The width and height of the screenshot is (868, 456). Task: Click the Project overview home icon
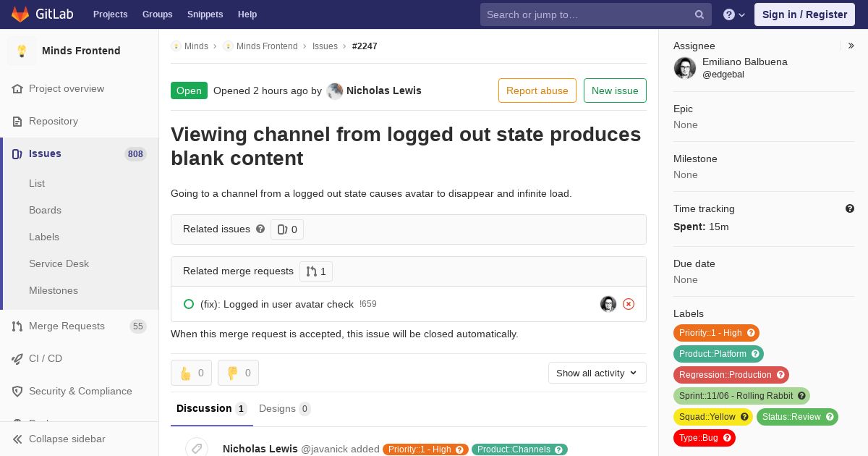pyautogui.click(x=17, y=89)
